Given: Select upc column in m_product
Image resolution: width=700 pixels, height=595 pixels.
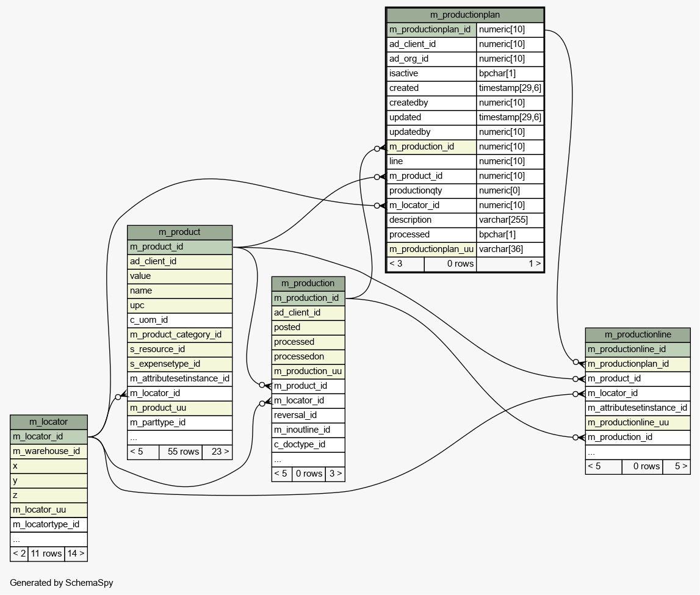Looking at the screenshot, I should (179, 306).
